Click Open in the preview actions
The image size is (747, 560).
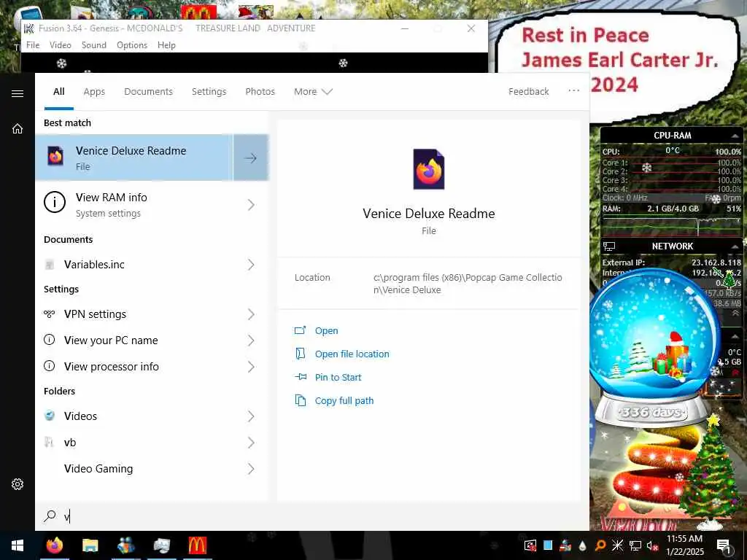point(326,330)
